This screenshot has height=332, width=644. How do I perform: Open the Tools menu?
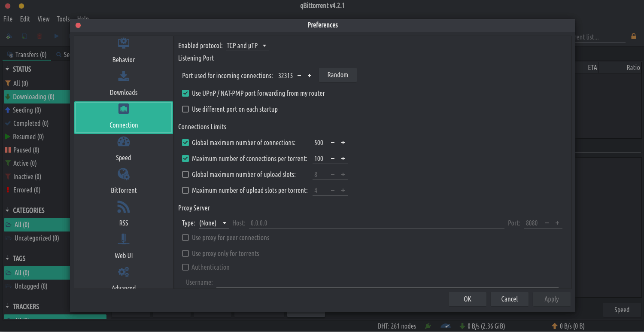[63, 19]
